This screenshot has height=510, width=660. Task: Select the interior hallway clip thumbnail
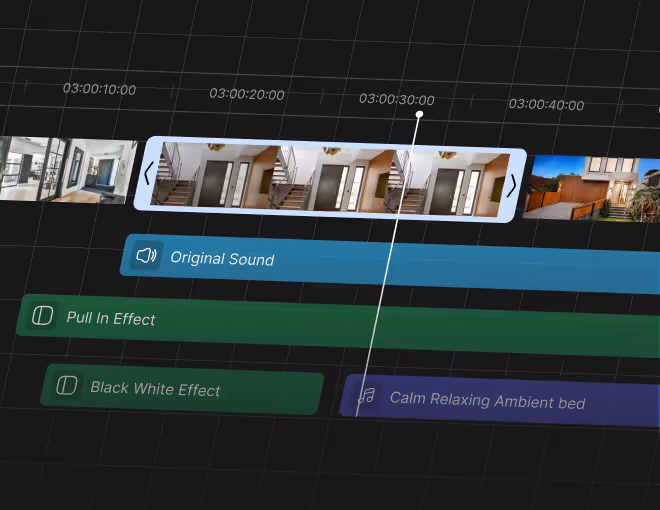point(67,170)
